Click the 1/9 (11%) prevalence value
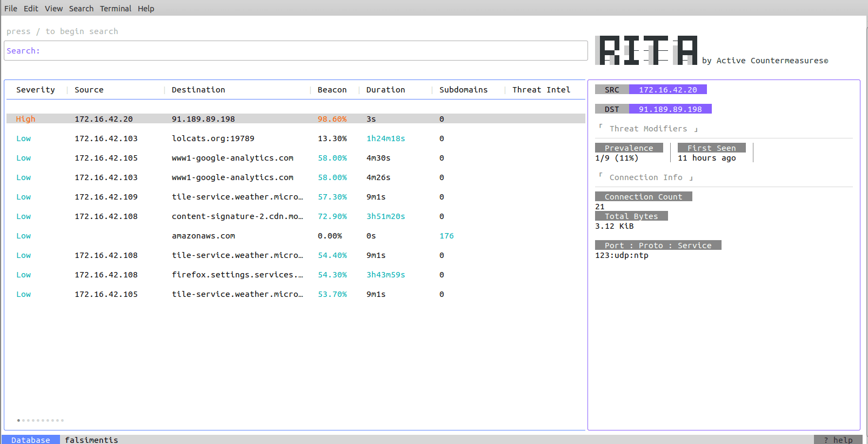Screen dimensions: 868x444 click(x=617, y=158)
